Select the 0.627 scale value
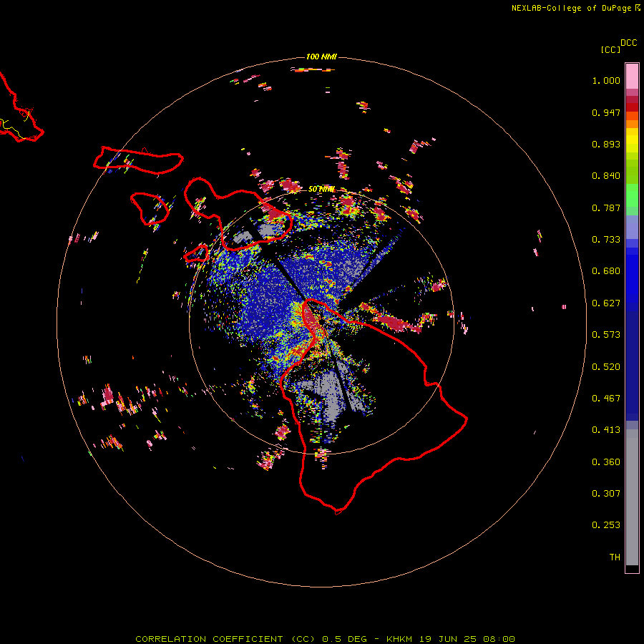 (x=606, y=303)
